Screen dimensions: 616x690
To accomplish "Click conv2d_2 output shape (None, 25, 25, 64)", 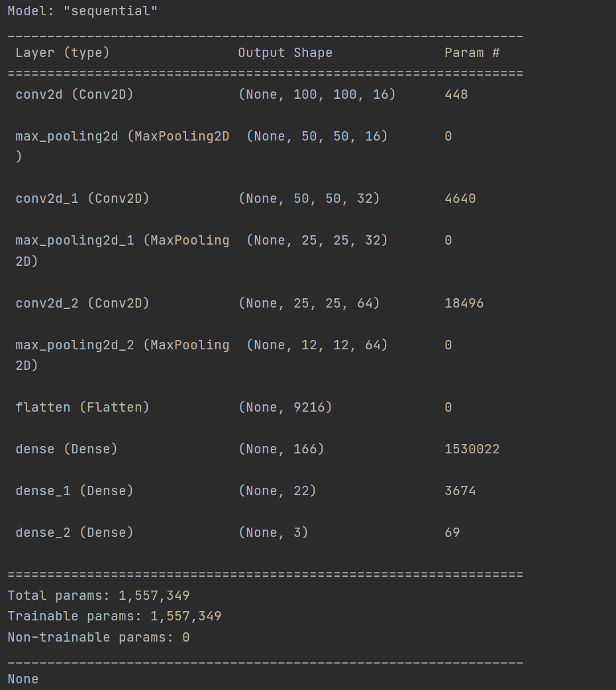I will 309,303.
